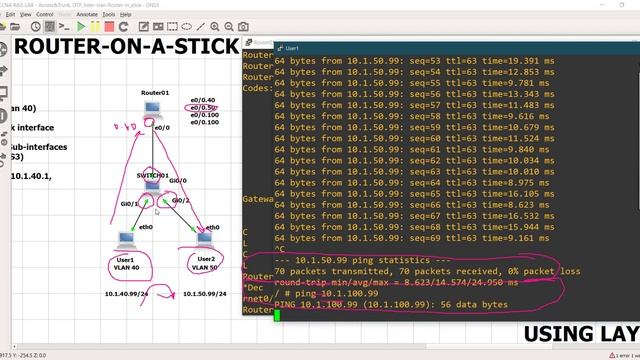The width and height of the screenshot is (640, 360).
Task: Click the USING LAY caption text
Action: pos(582,334)
